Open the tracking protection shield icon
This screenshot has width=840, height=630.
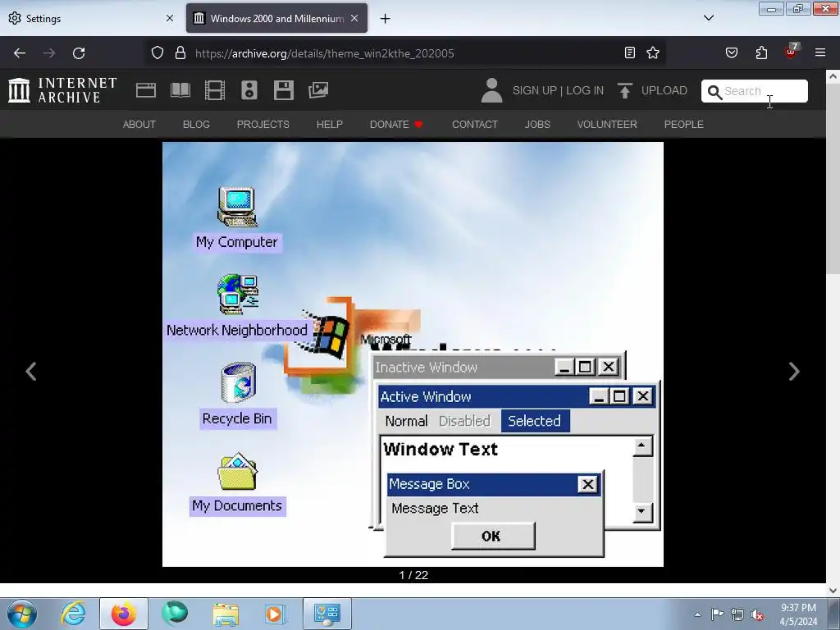[157, 53]
